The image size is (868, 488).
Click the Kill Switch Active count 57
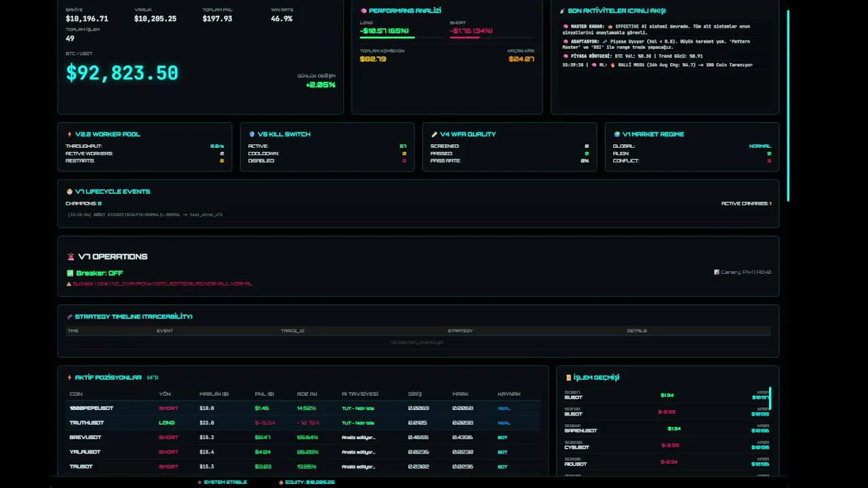click(403, 146)
